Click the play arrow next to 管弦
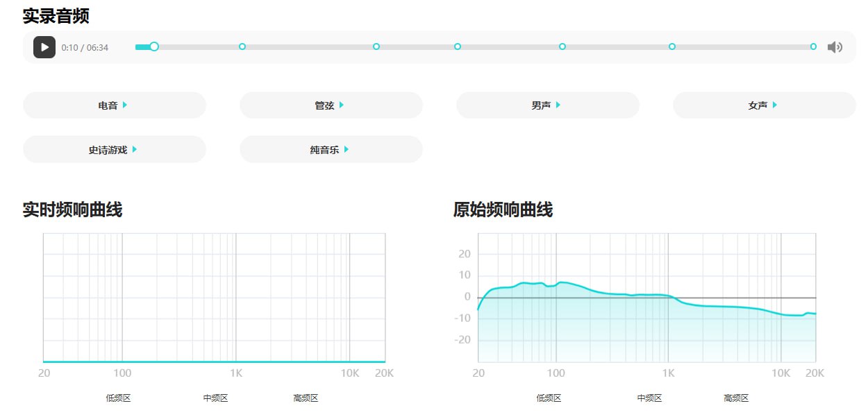The image size is (868, 417). [x=342, y=105]
